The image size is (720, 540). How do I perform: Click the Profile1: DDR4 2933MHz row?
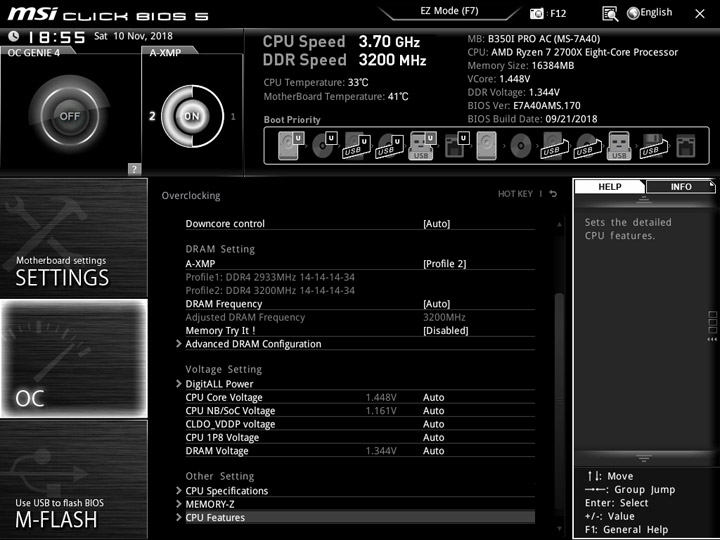tap(270, 277)
